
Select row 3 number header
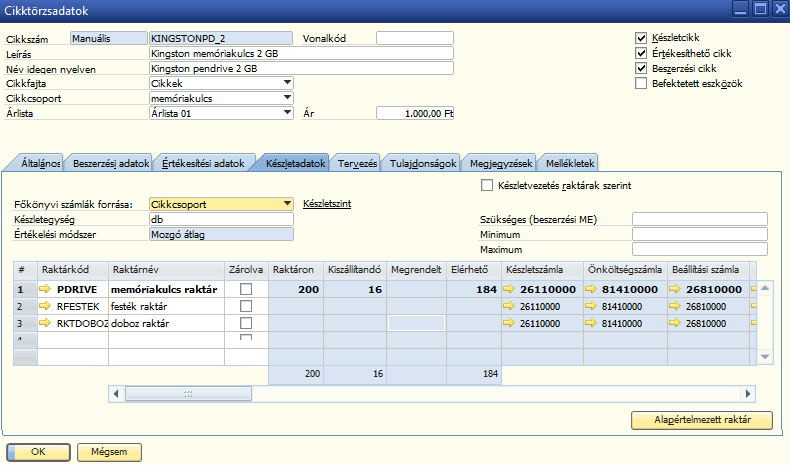tap(25, 323)
